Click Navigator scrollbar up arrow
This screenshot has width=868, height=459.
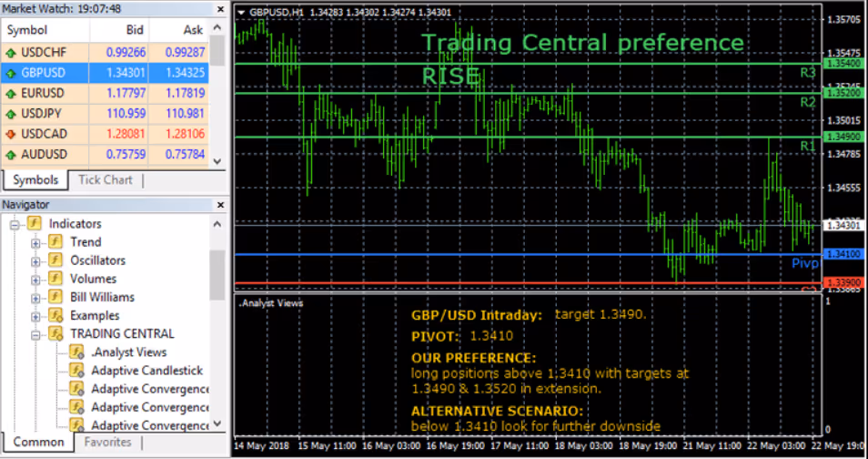[x=217, y=224]
